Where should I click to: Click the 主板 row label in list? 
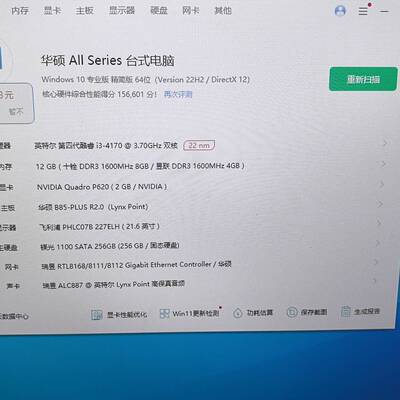[7, 208]
